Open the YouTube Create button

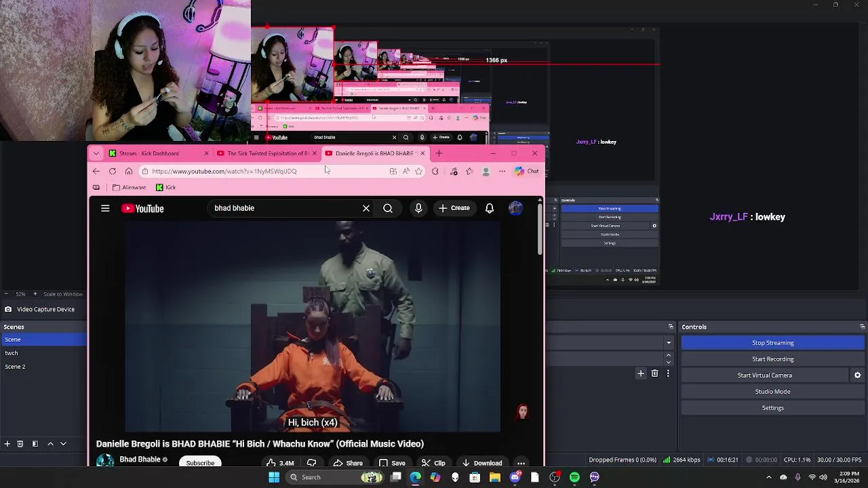[x=454, y=208]
